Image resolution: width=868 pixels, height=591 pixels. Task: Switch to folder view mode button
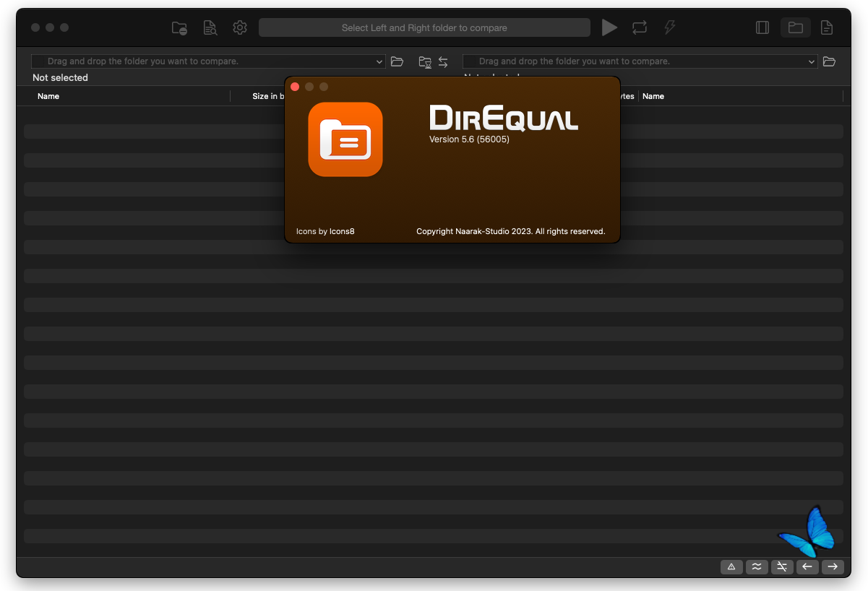click(x=796, y=27)
